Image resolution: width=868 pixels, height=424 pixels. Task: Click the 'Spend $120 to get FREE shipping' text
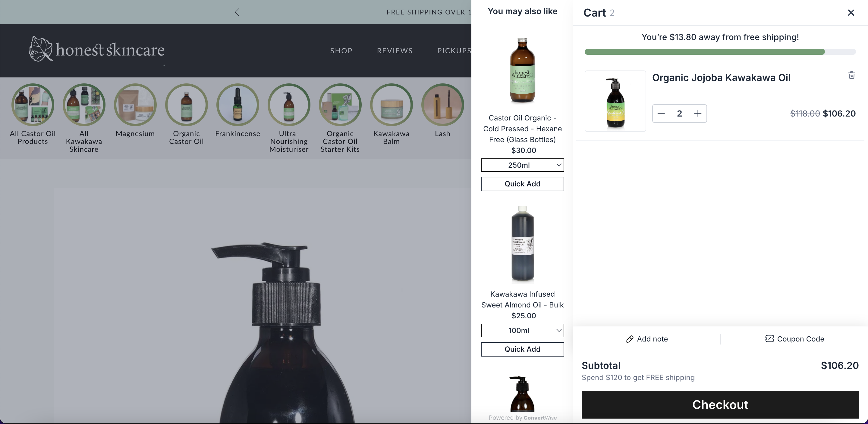coord(638,378)
